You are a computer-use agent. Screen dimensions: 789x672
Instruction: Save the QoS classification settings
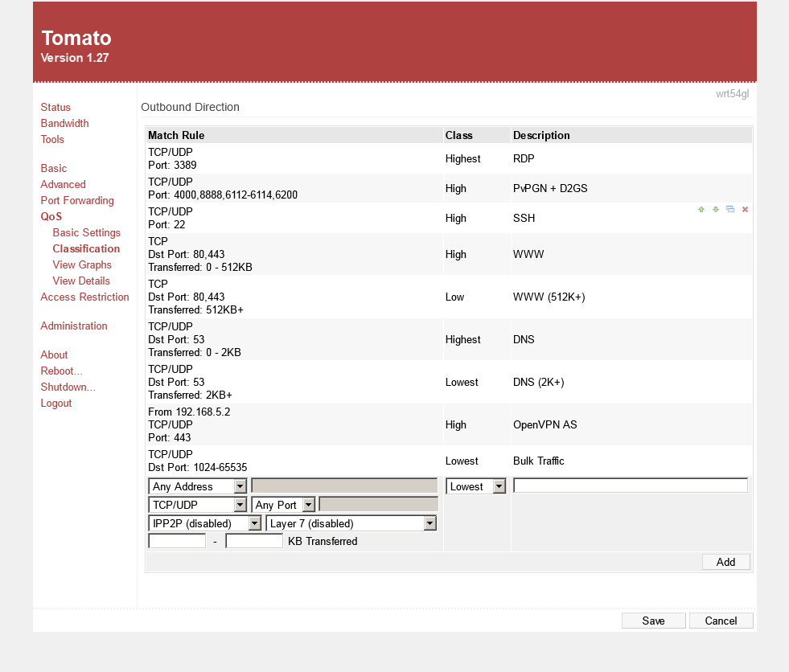tap(653, 621)
